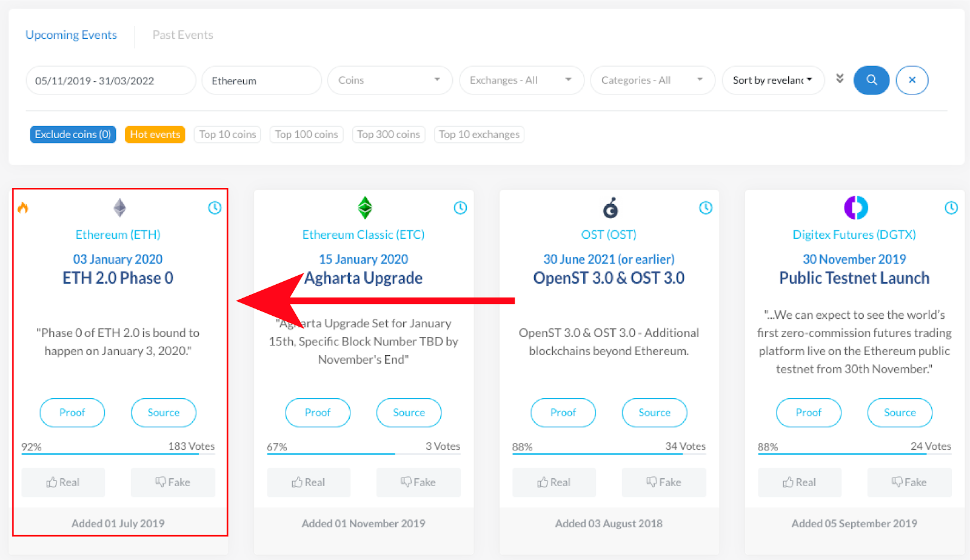Vote Real on OpenST 3.0 event
970x560 pixels.
(x=554, y=482)
